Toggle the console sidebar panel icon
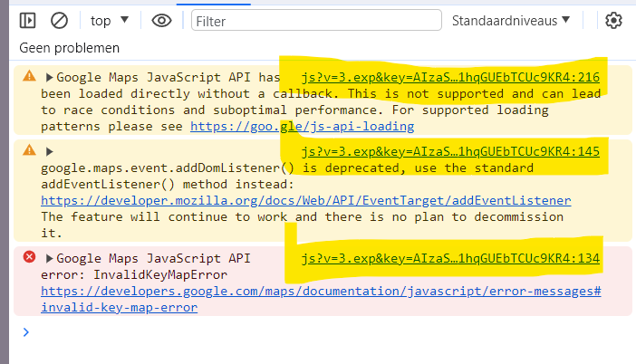 (x=27, y=20)
